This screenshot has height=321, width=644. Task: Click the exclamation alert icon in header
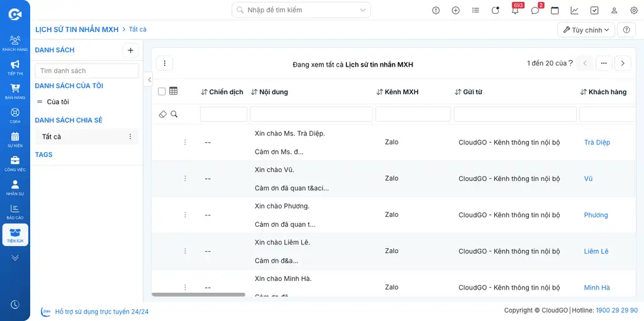(x=436, y=11)
